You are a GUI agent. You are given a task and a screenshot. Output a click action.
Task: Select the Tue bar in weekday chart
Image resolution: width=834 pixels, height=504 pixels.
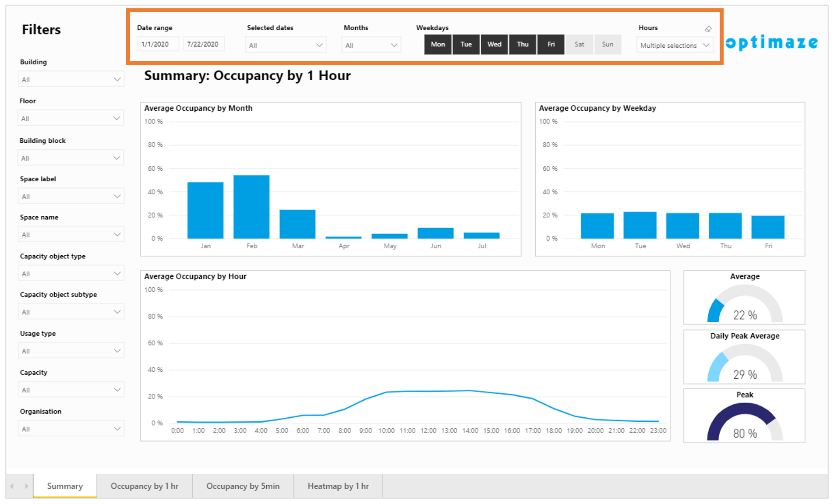click(x=640, y=225)
